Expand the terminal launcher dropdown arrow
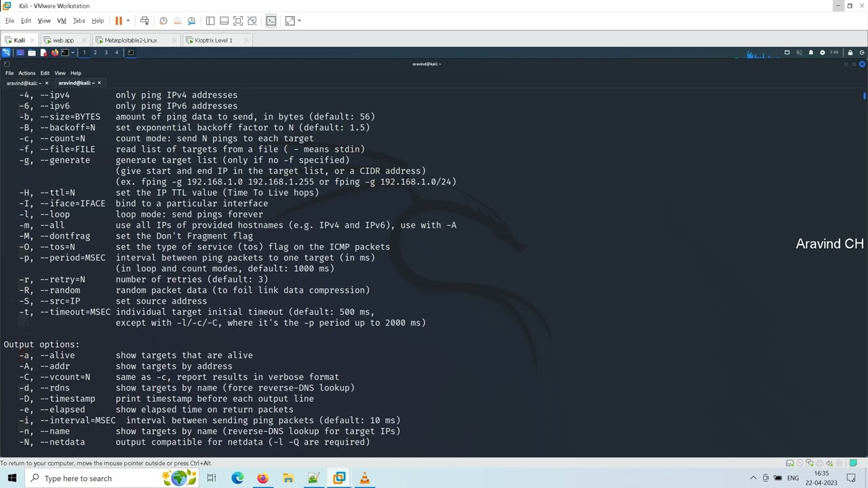Image resolution: width=868 pixels, height=488 pixels. coord(73,52)
